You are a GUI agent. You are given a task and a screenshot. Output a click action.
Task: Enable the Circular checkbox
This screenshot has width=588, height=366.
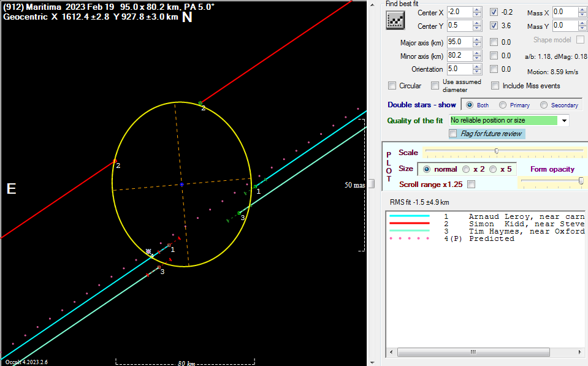392,86
